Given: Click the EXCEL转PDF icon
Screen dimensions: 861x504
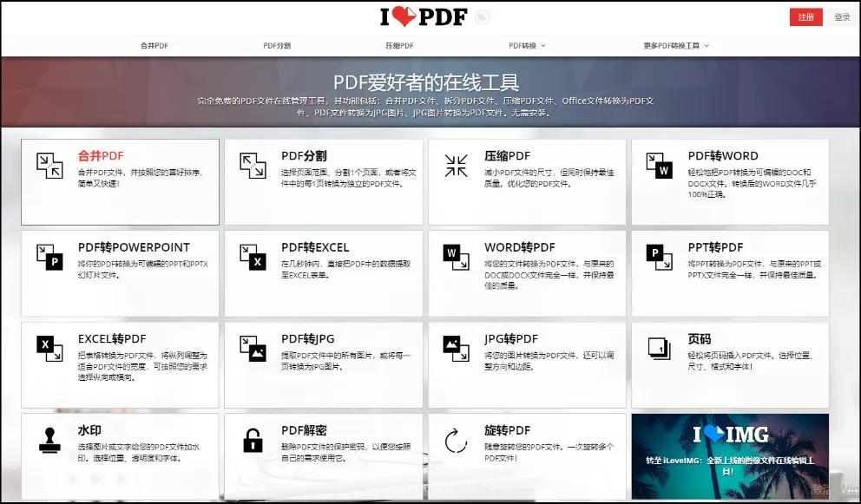Looking at the screenshot, I should (x=49, y=349).
